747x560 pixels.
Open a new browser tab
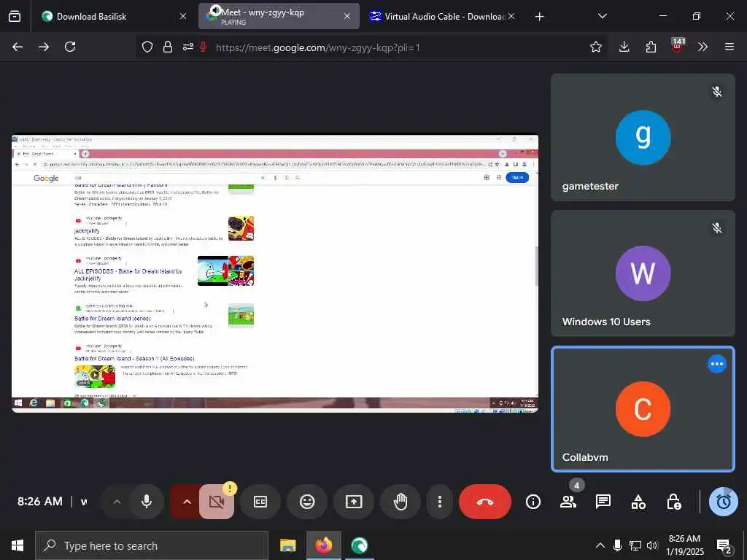click(539, 17)
